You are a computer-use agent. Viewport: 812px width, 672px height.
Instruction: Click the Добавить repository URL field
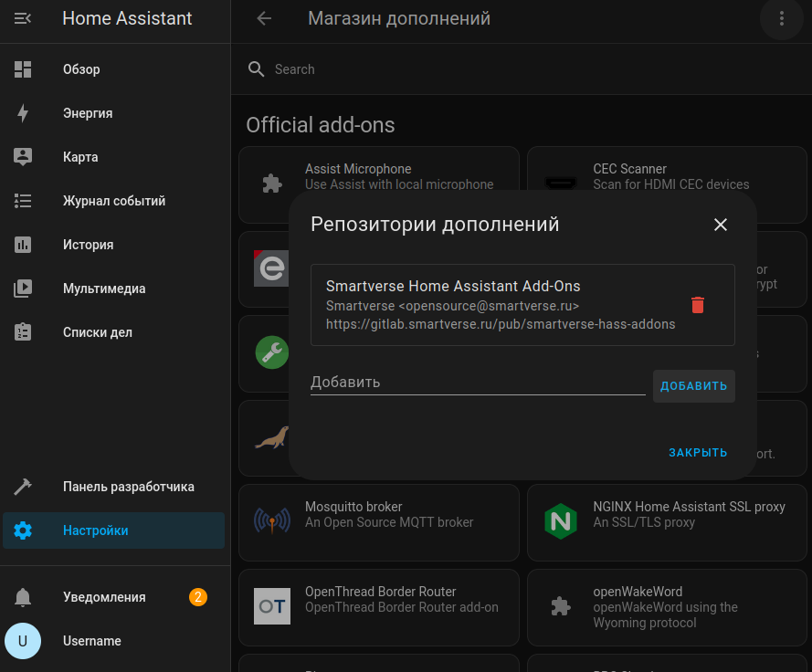click(x=477, y=382)
